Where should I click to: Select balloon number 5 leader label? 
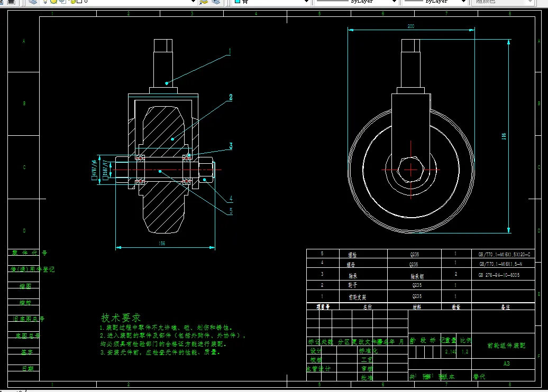[231, 211]
